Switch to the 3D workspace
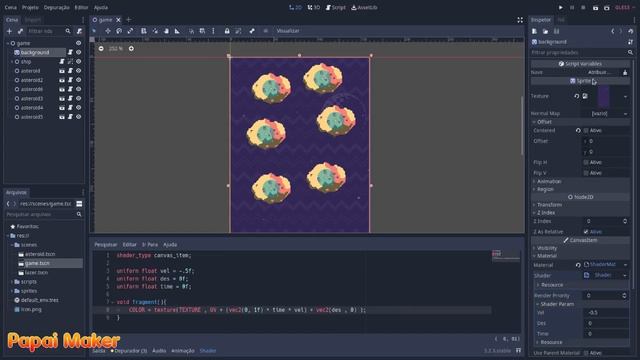This screenshot has height=360, width=640. point(313,8)
